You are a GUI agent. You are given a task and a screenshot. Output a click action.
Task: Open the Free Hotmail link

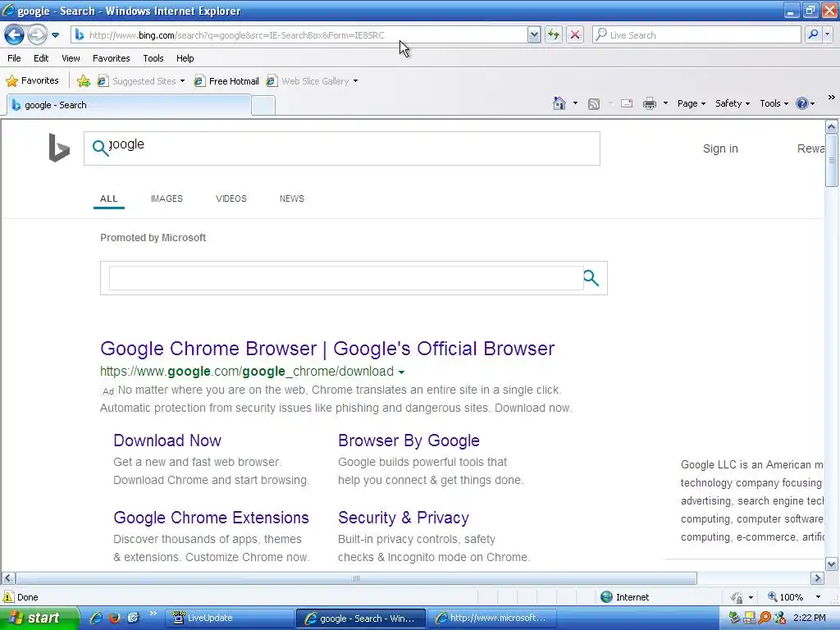pyautogui.click(x=226, y=81)
